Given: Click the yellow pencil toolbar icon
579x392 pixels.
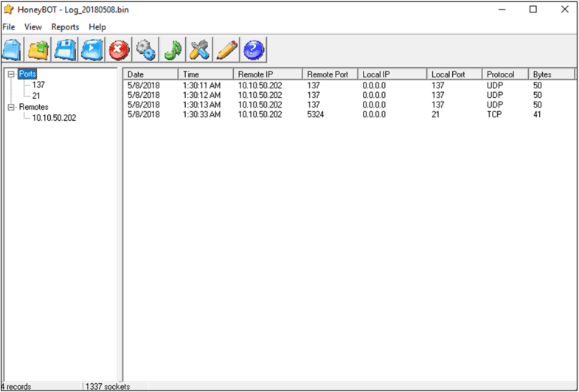Looking at the screenshot, I should point(227,50).
